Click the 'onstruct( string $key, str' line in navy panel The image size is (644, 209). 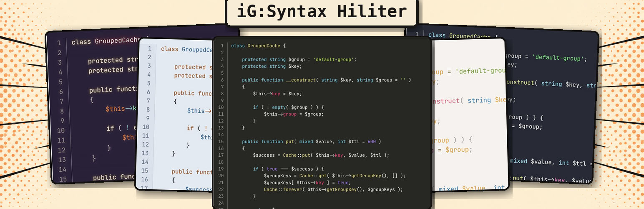[x=551, y=84]
